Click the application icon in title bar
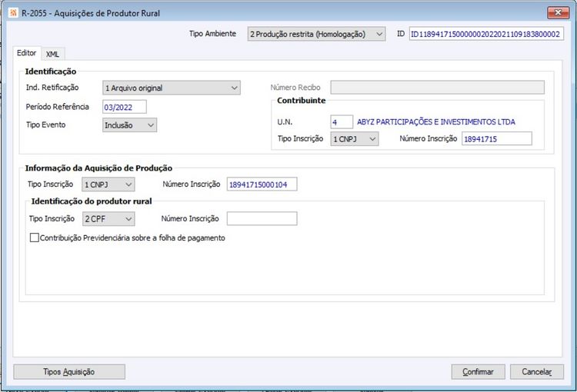The width and height of the screenshot is (577, 392). pyautogui.click(x=13, y=13)
